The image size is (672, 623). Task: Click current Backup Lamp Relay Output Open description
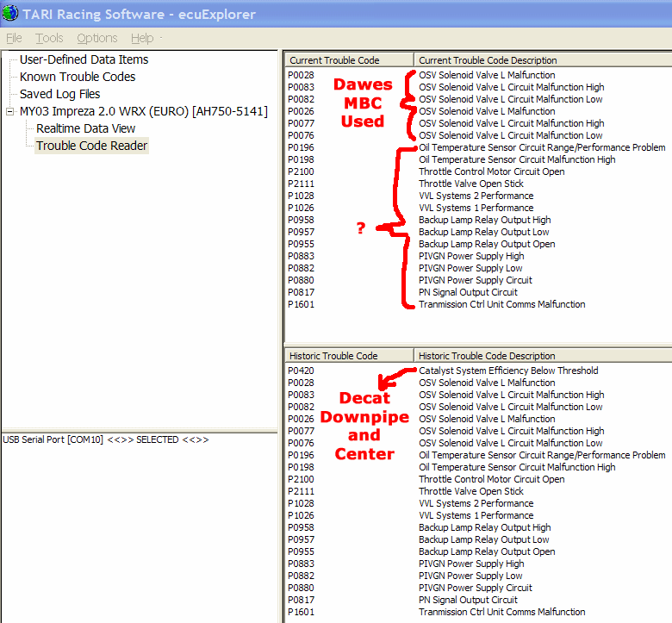(487, 244)
